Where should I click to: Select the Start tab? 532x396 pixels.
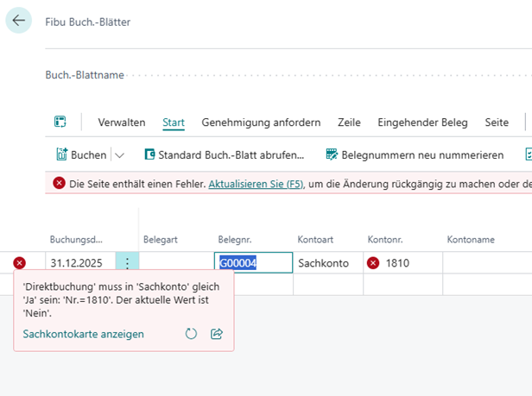tap(174, 122)
